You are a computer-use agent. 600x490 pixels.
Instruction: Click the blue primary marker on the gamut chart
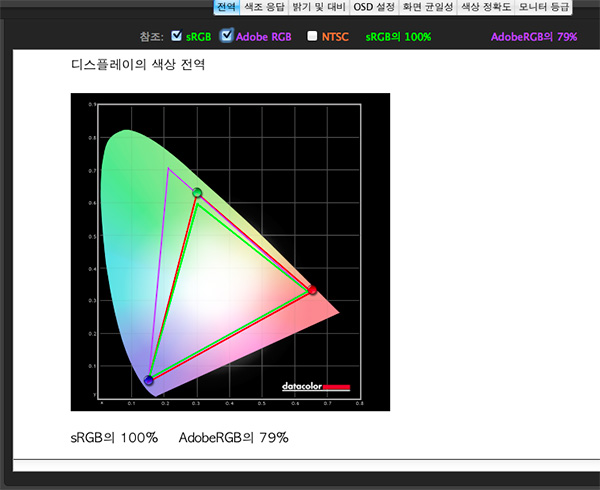149,380
